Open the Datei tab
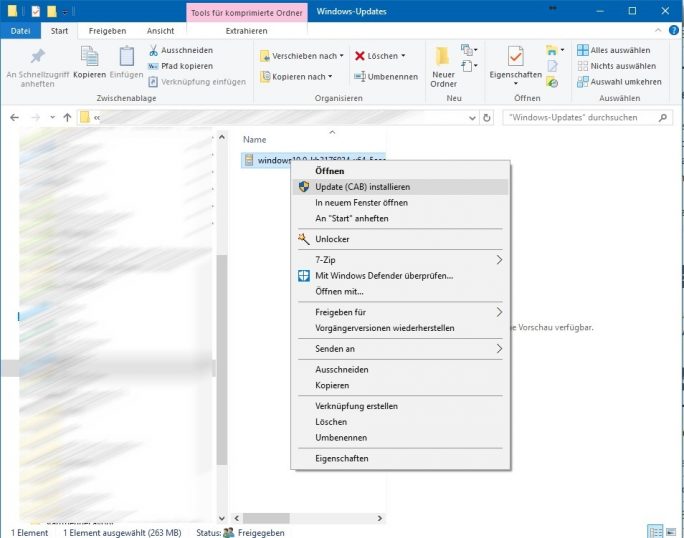Viewport: 684px width, 538px height. pos(21,31)
